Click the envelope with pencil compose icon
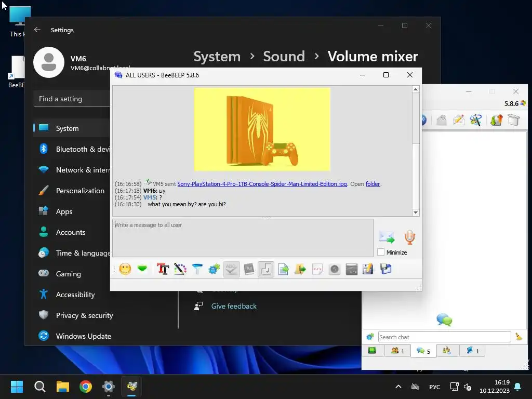Image resolution: width=532 pixels, height=399 pixels. click(458, 120)
